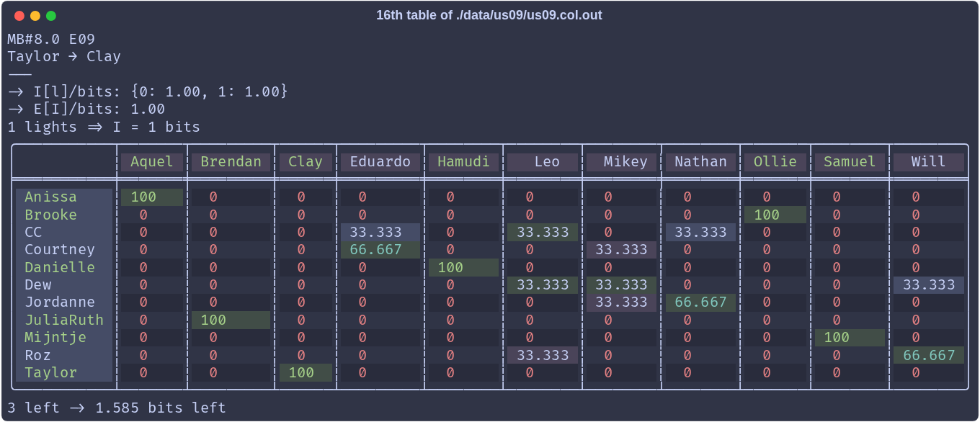Click the 'Will' column header

[929, 162]
